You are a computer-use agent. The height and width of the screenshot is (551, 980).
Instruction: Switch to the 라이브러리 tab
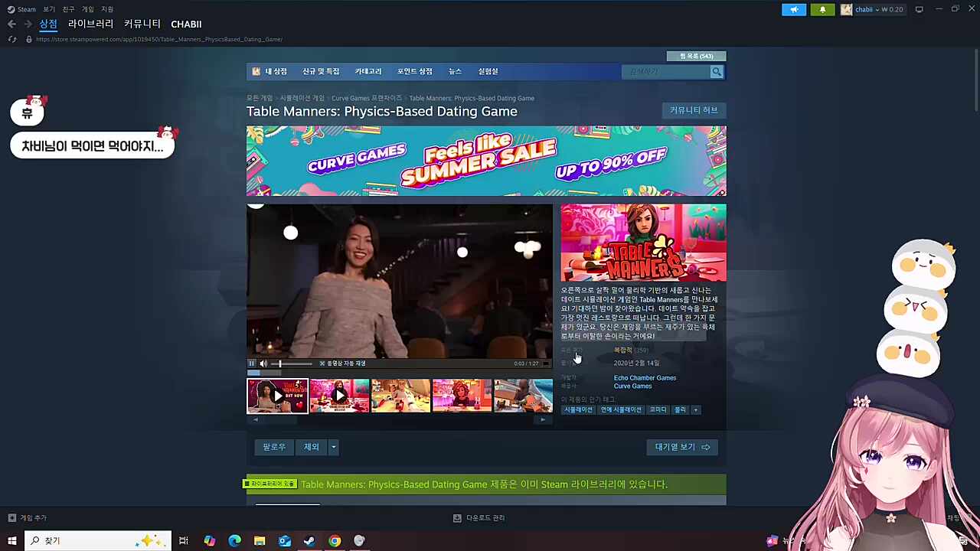pyautogui.click(x=90, y=24)
